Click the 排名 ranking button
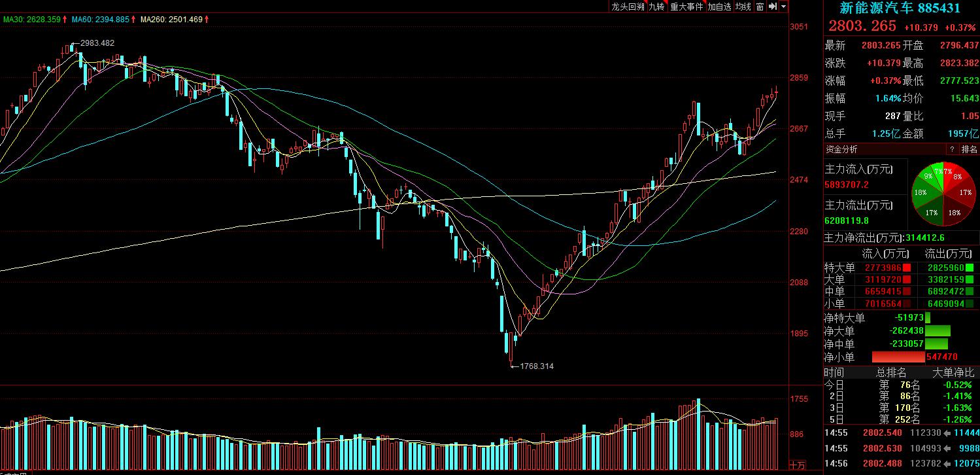 pos(969,149)
